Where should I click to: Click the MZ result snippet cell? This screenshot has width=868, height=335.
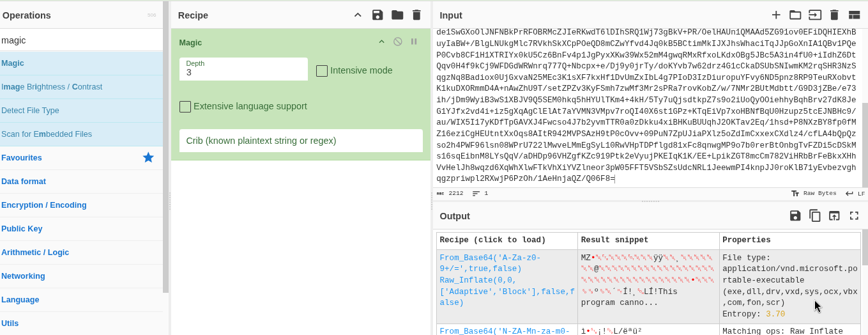648,286
